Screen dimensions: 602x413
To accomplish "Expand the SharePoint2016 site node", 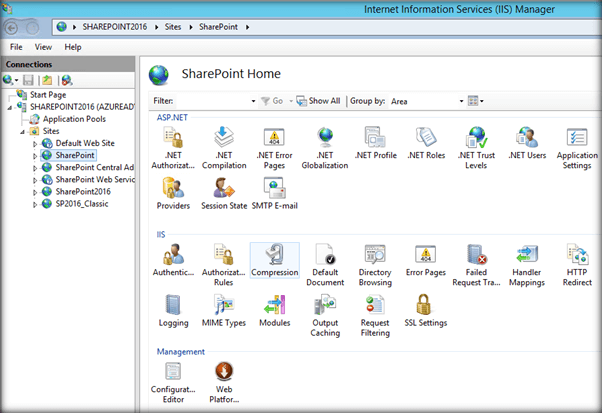I will (35, 192).
